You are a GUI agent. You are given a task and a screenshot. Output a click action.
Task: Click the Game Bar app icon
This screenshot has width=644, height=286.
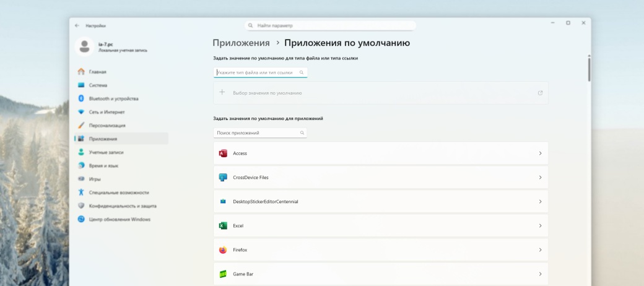pyautogui.click(x=223, y=274)
